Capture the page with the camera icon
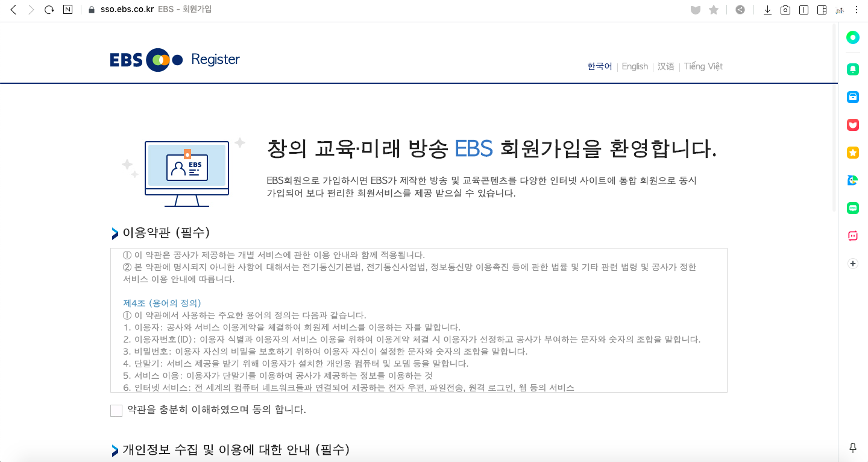868x462 pixels. 785,10
